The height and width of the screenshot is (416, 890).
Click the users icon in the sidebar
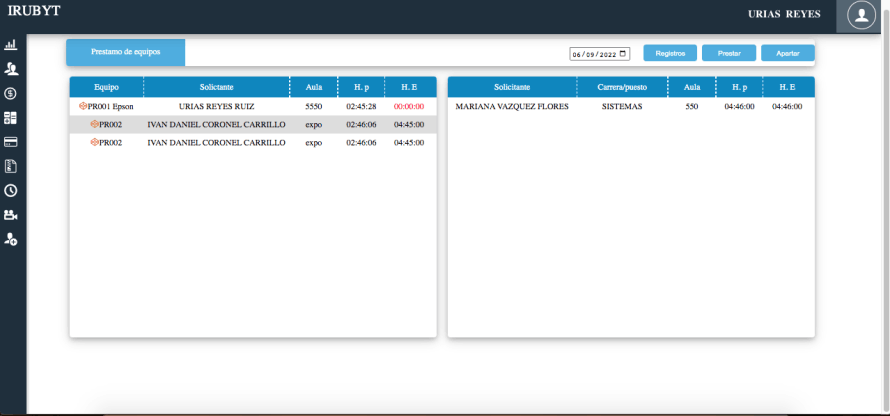[x=11, y=69]
